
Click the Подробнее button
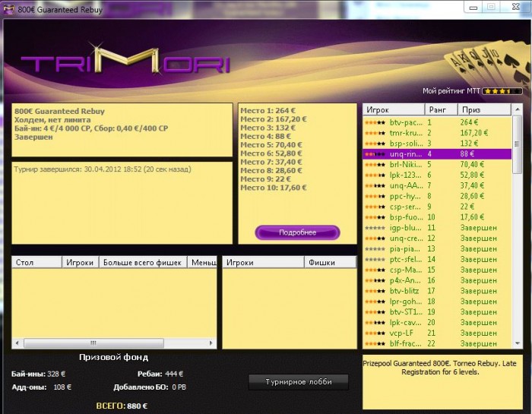point(297,232)
